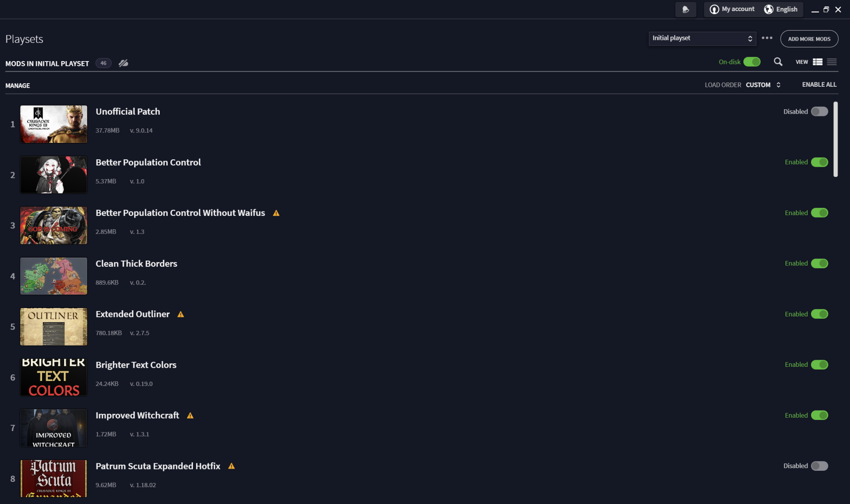Viewport: 850px width, 504px height.
Task: Open God Is Coming mod thumbnail
Action: click(54, 226)
